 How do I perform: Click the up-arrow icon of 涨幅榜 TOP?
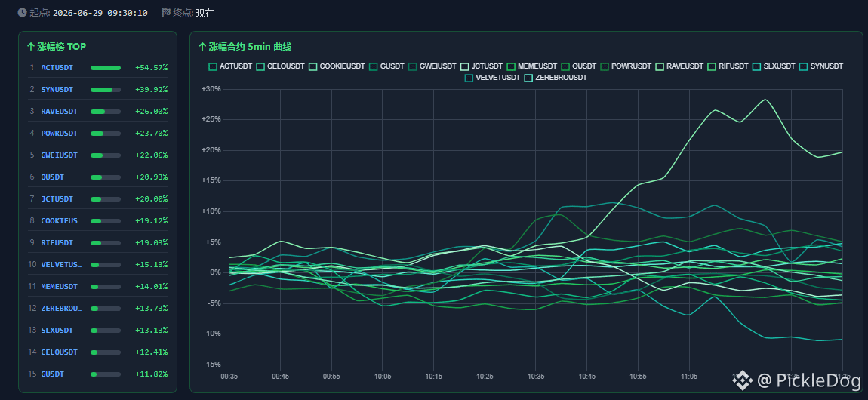tap(30, 47)
